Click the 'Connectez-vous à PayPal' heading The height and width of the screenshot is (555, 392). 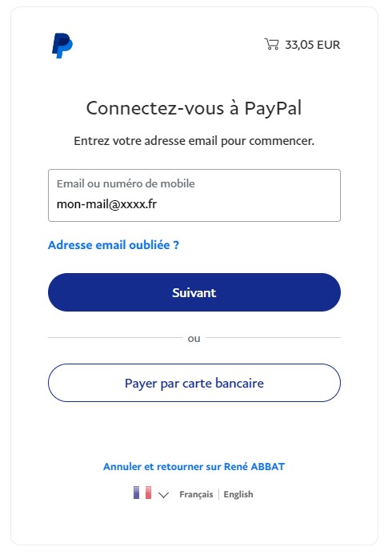pos(194,108)
